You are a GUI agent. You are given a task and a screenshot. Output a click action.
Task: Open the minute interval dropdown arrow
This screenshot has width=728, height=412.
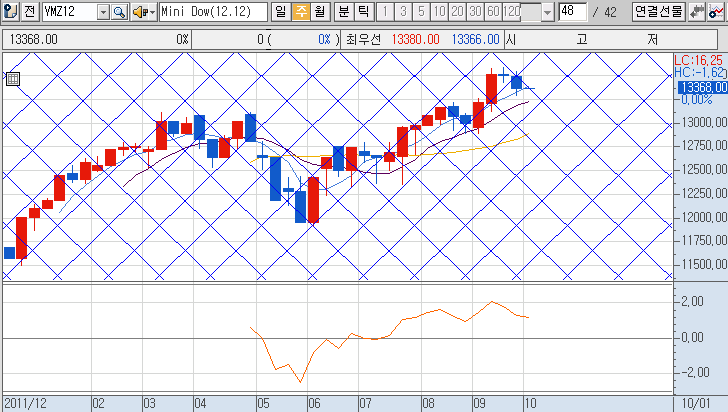click(x=546, y=12)
